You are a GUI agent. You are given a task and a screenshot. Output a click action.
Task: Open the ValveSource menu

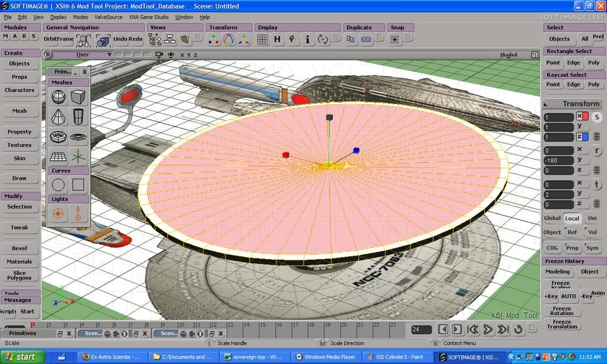[109, 17]
